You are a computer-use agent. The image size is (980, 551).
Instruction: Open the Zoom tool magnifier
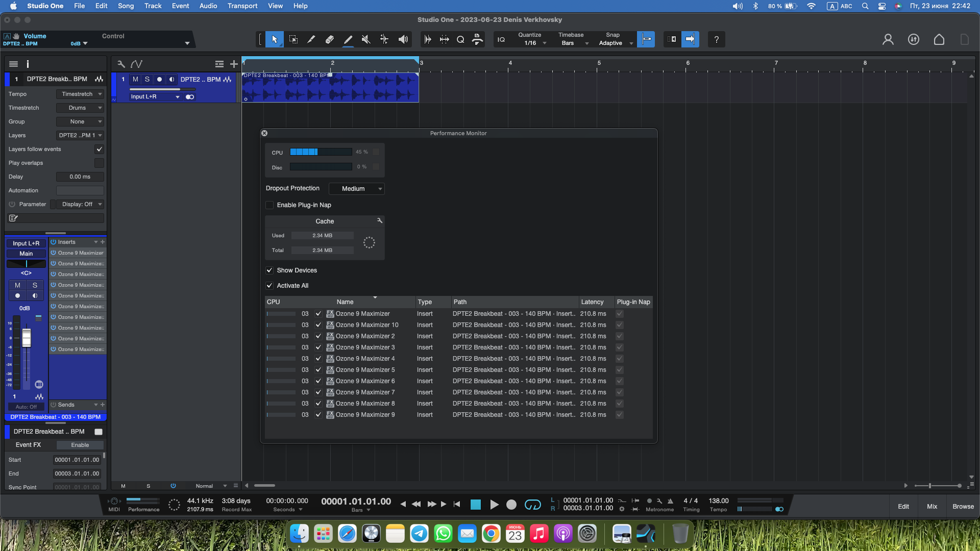tap(460, 39)
